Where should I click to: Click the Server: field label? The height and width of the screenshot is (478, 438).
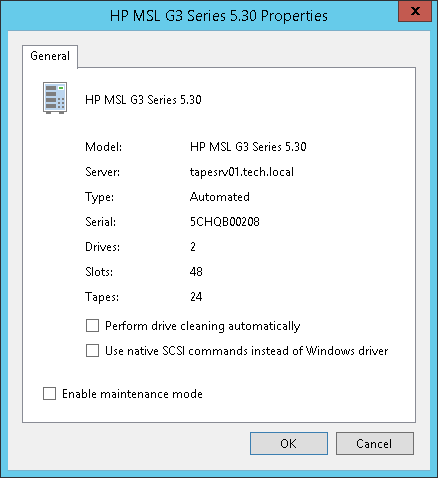pyautogui.click(x=102, y=172)
